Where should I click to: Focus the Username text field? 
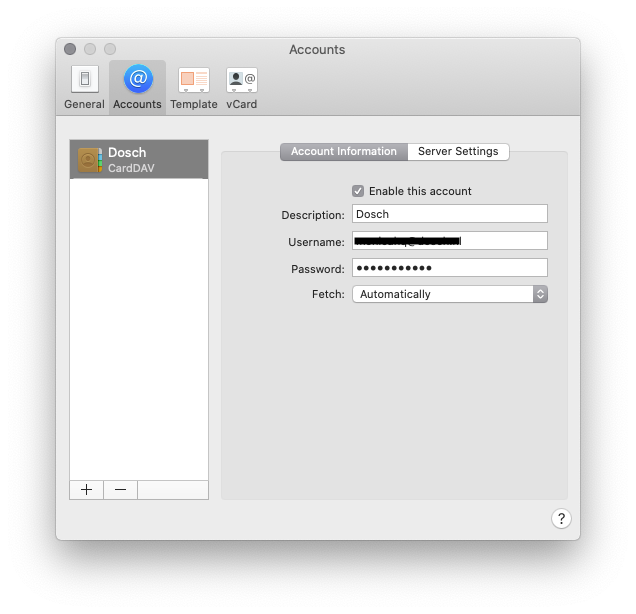click(450, 241)
